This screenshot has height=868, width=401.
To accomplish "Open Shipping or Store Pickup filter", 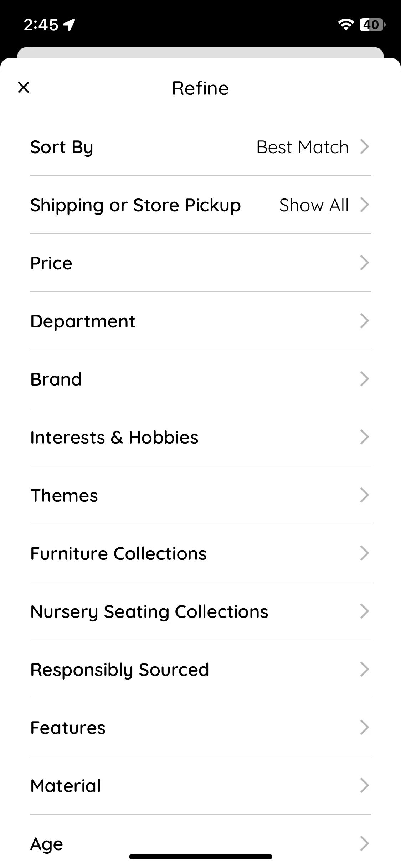I will 200,205.
